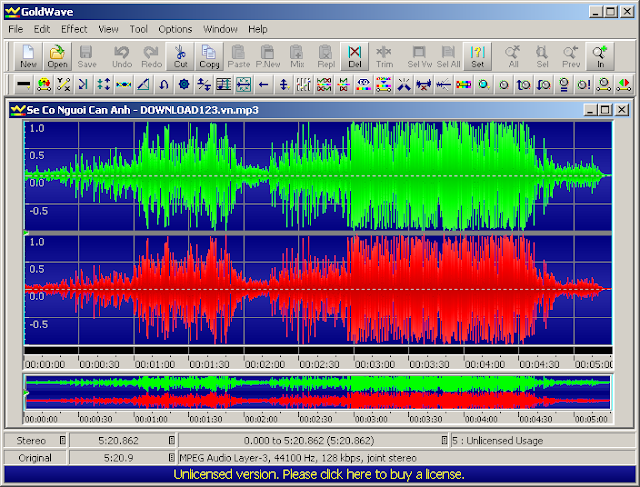Screen dimensions: 640x487
Task: Open the Effect menu
Action: point(74,30)
